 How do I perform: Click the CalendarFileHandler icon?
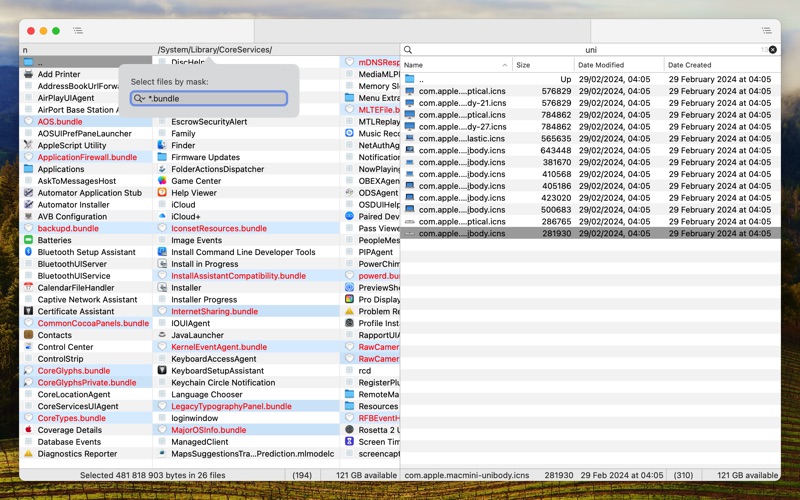(29, 288)
